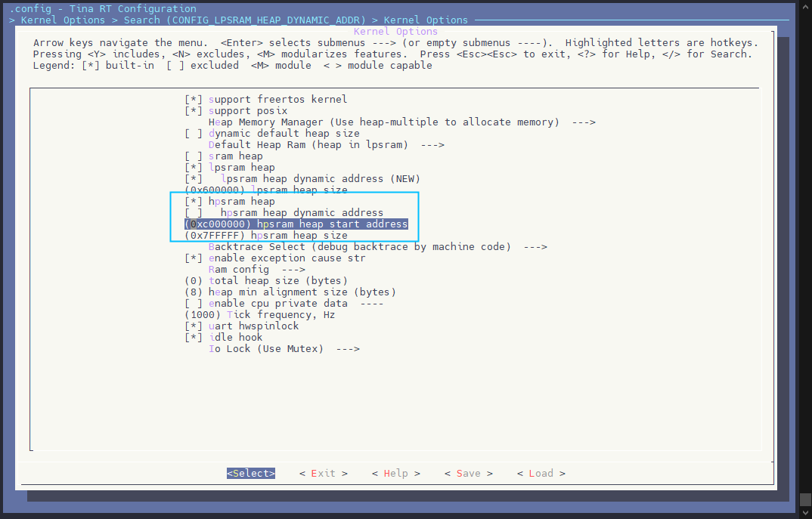Toggle the support posix checkbox

(x=194, y=111)
